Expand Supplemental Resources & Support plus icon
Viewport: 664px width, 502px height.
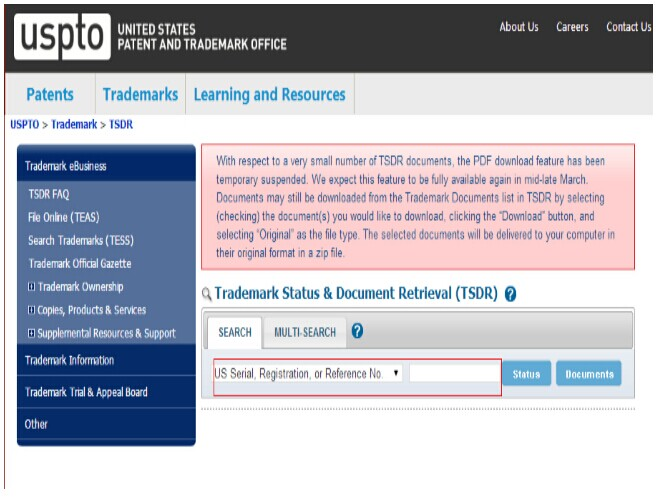[x=31, y=333]
